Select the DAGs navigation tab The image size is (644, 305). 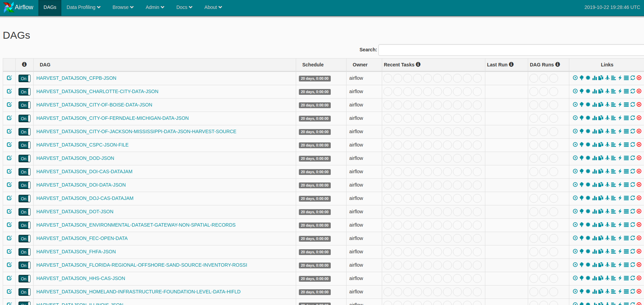click(50, 7)
